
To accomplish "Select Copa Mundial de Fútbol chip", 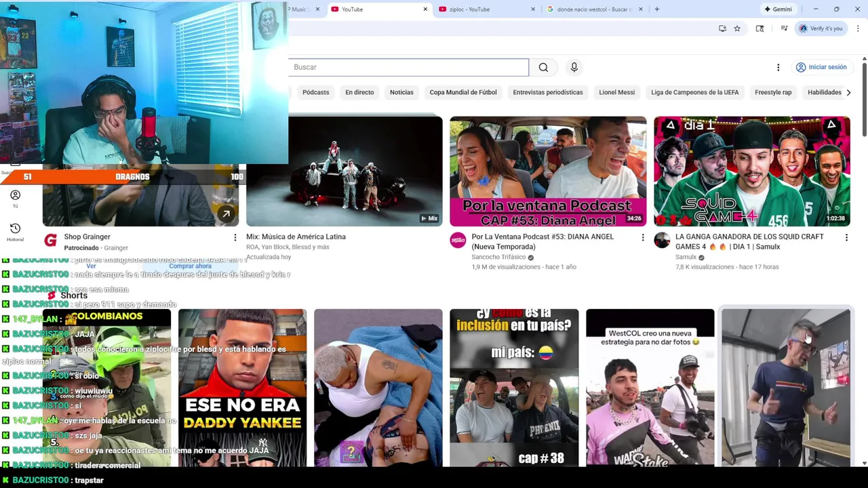I will point(463,92).
